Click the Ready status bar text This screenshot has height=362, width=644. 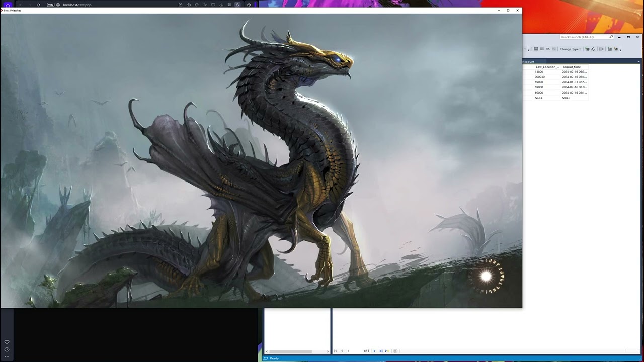point(274,358)
